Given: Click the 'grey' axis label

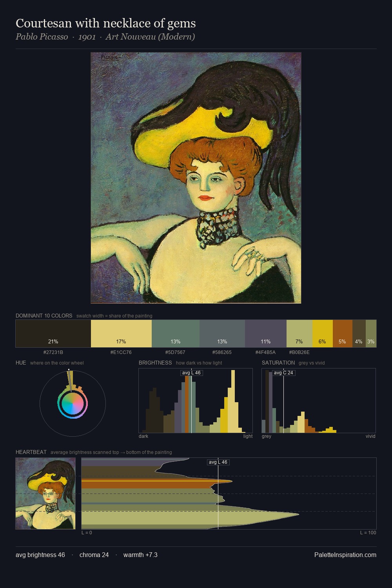Looking at the screenshot, I should [x=267, y=436].
